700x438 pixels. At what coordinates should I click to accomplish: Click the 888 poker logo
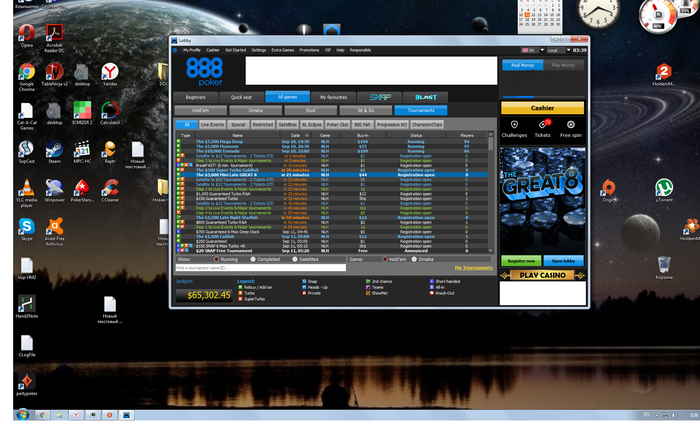204,71
